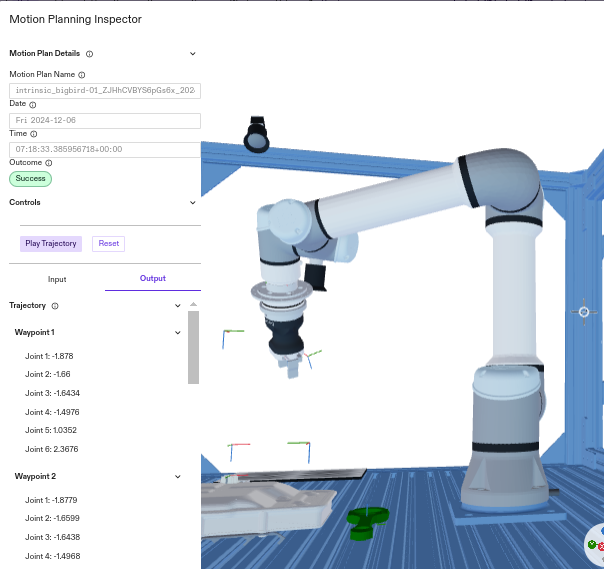The width and height of the screenshot is (604, 569).
Task: Select the Output tab
Action: coord(153,279)
